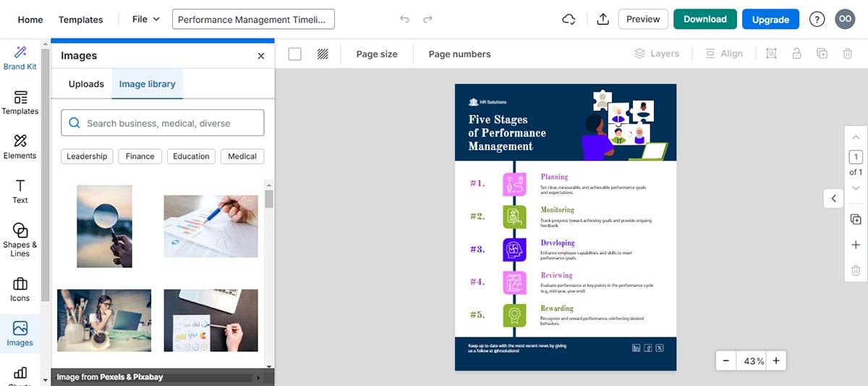Open the Templates menu in top bar

coord(80,20)
